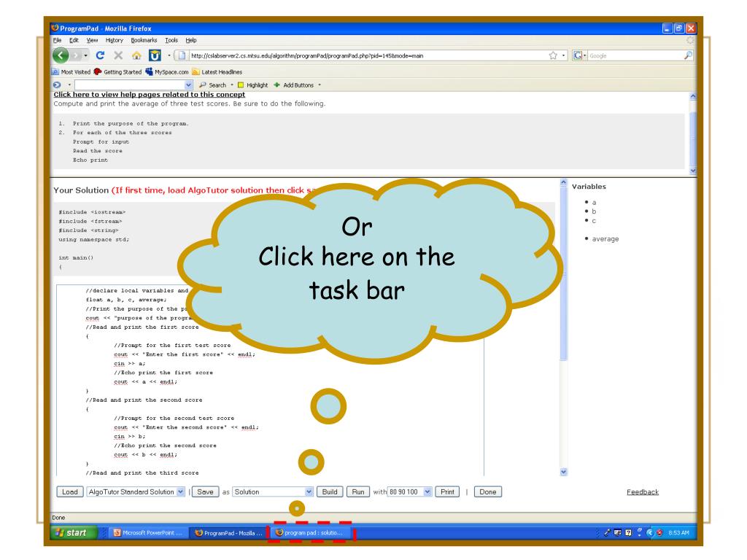Click the Done button
The width and height of the screenshot is (747, 560).
tap(488, 492)
